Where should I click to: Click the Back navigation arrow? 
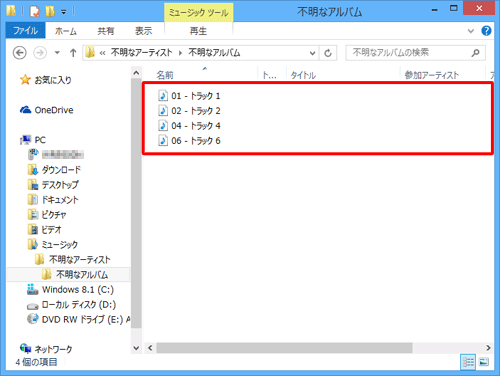click(x=20, y=53)
